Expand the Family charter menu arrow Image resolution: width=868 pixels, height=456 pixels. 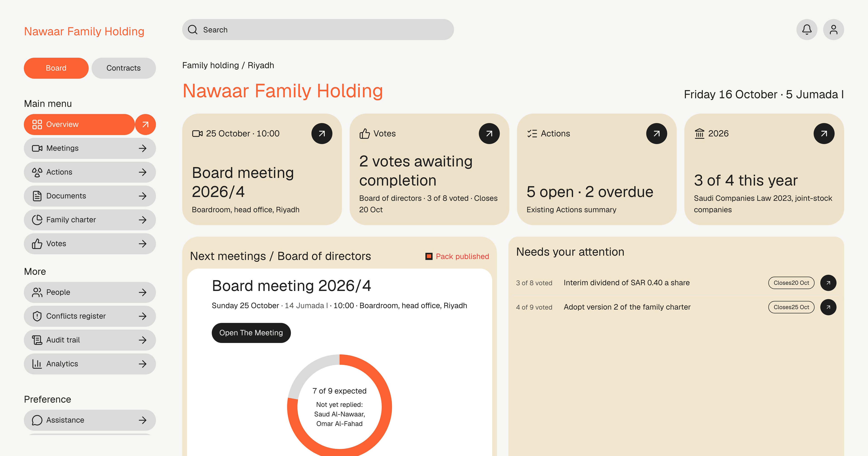pyautogui.click(x=143, y=220)
